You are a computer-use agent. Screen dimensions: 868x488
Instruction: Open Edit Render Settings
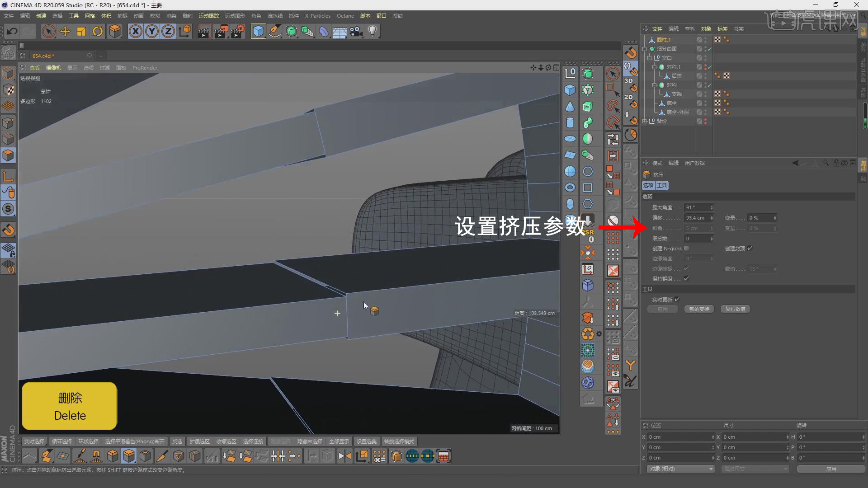[237, 31]
